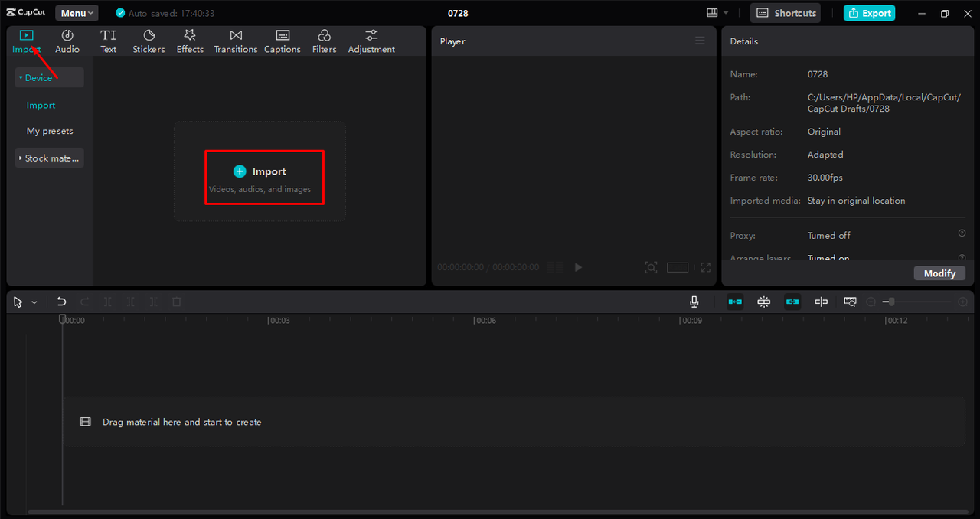The height and width of the screenshot is (519, 980).
Task: Click the Modify button
Action: coord(939,273)
